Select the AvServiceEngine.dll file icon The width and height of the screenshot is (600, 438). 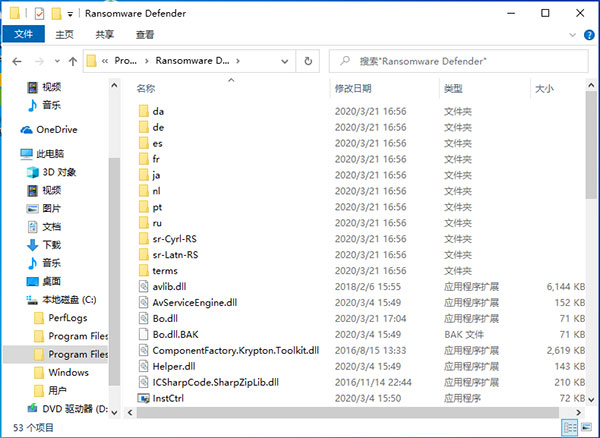click(x=143, y=303)
